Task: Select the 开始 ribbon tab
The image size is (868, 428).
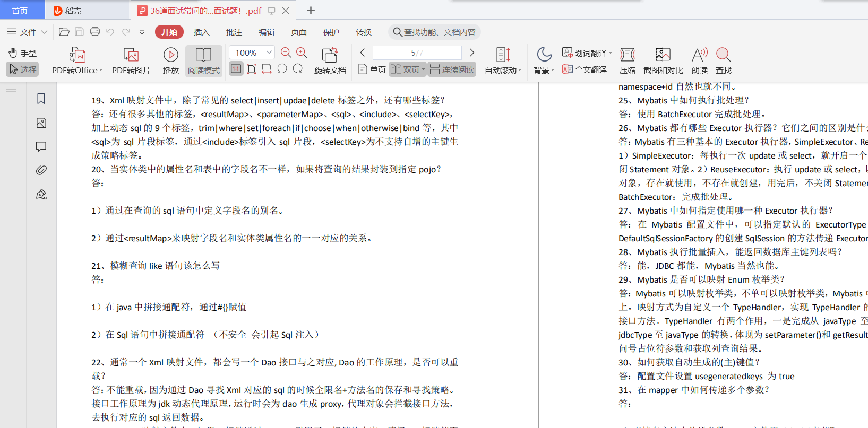Action: [x=169, y=32]
